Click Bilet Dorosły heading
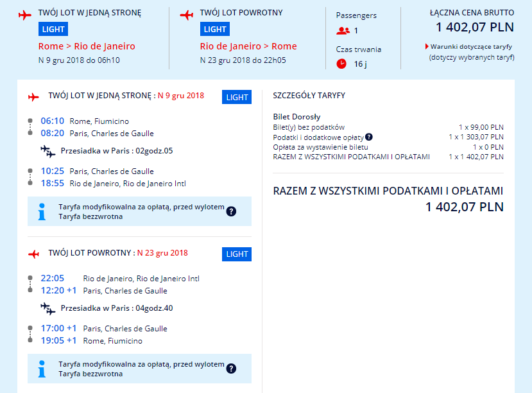This screenshot has width=532, height=393. coord(296,117)
